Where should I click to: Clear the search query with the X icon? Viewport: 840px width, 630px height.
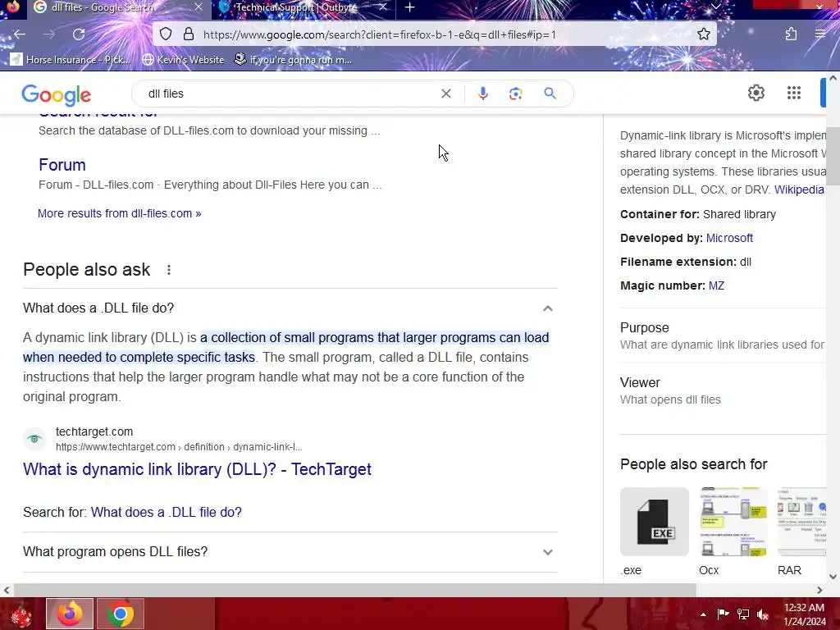[x=445, y=94]
